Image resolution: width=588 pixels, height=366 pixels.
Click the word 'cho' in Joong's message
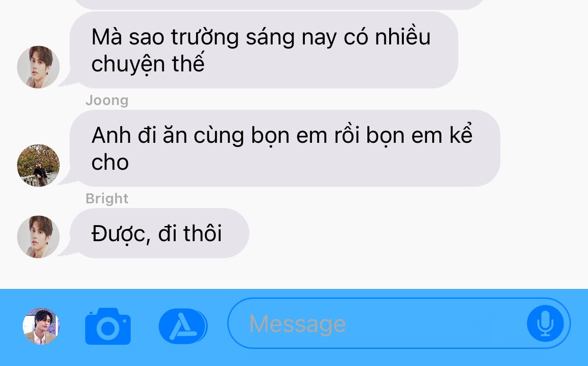[110, 163]
